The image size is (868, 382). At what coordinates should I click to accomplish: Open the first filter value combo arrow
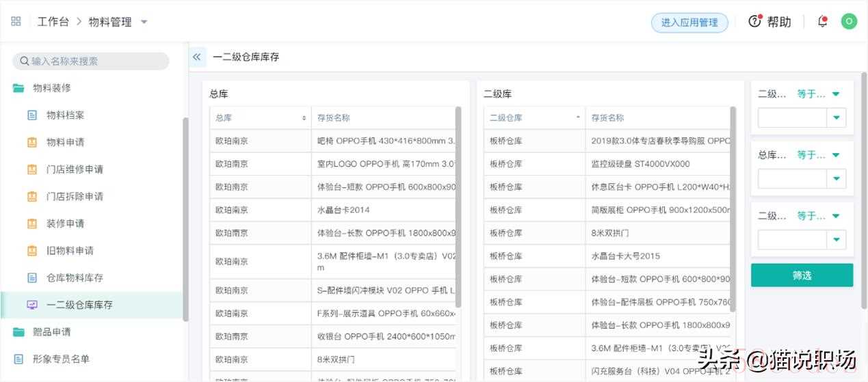837,118
